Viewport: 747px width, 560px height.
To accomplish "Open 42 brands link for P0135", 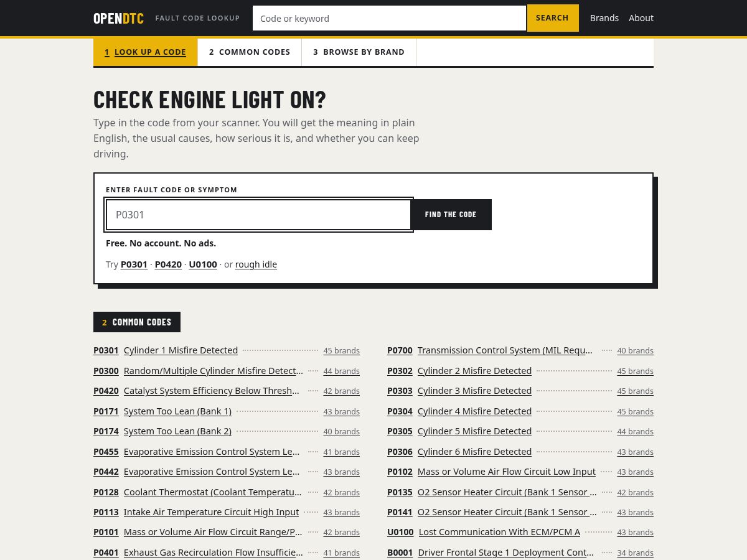I will pos(635,493).
